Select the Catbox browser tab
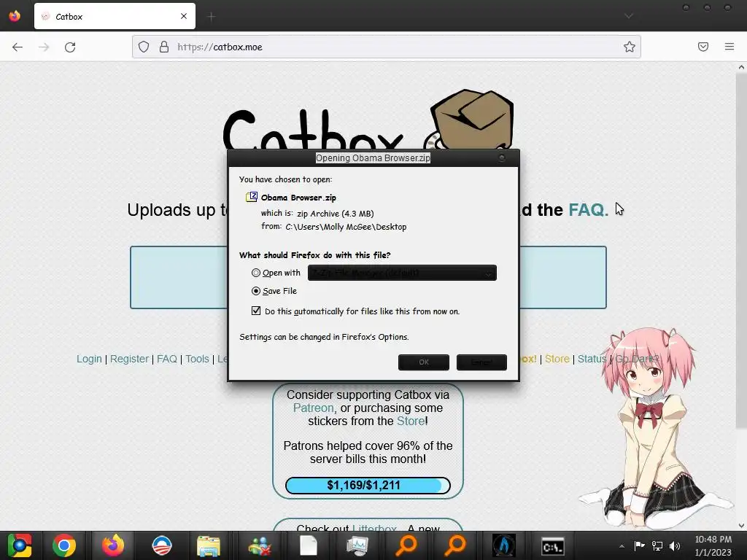Screen dimensions: 747x560 point(115,16)
